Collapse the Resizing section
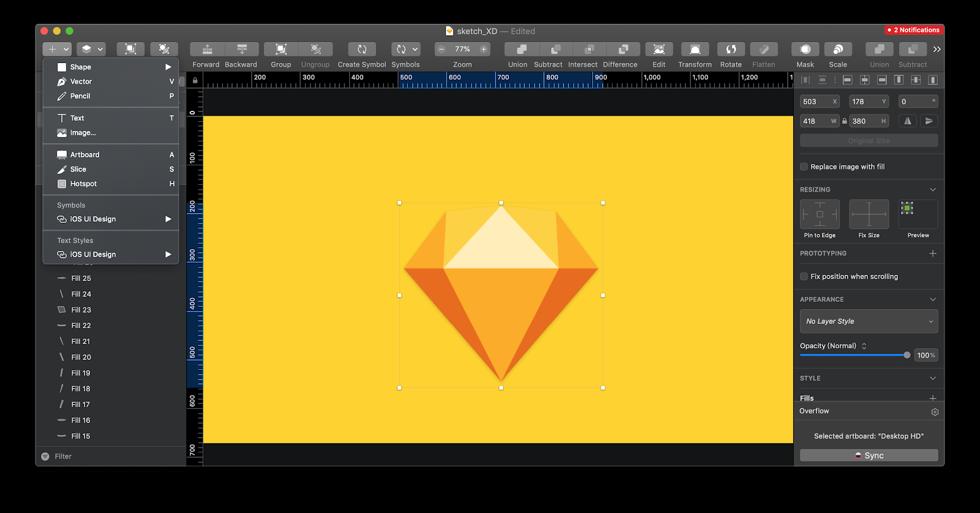 pos(933,190)
